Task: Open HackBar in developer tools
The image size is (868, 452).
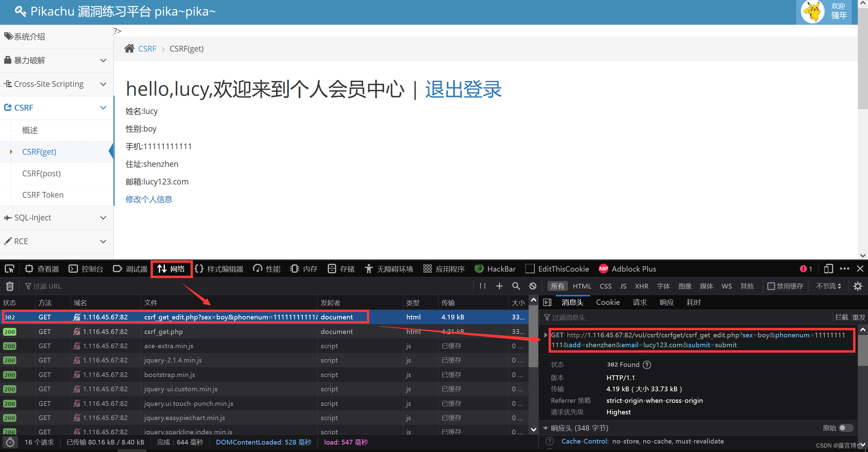Action: (495, 269)
